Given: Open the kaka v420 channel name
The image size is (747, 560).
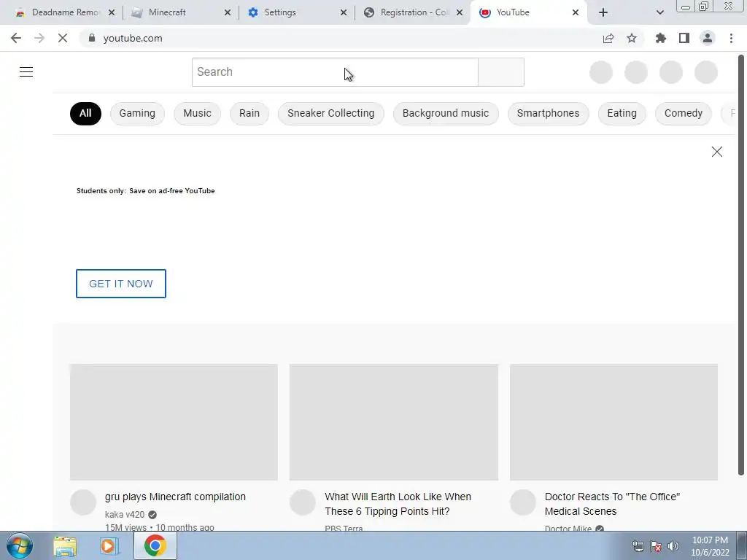Looking at the screenshot, I should click(124, 515).
